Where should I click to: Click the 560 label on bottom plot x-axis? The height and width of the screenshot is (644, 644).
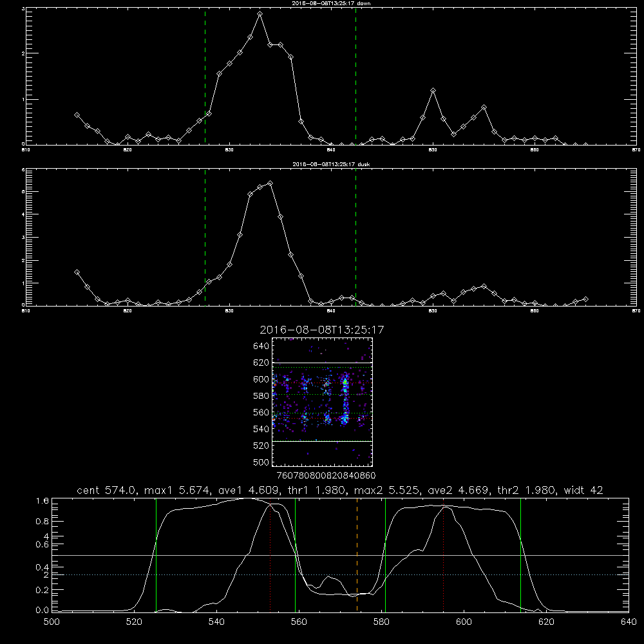pyautogui.click(x=299, y=622)
